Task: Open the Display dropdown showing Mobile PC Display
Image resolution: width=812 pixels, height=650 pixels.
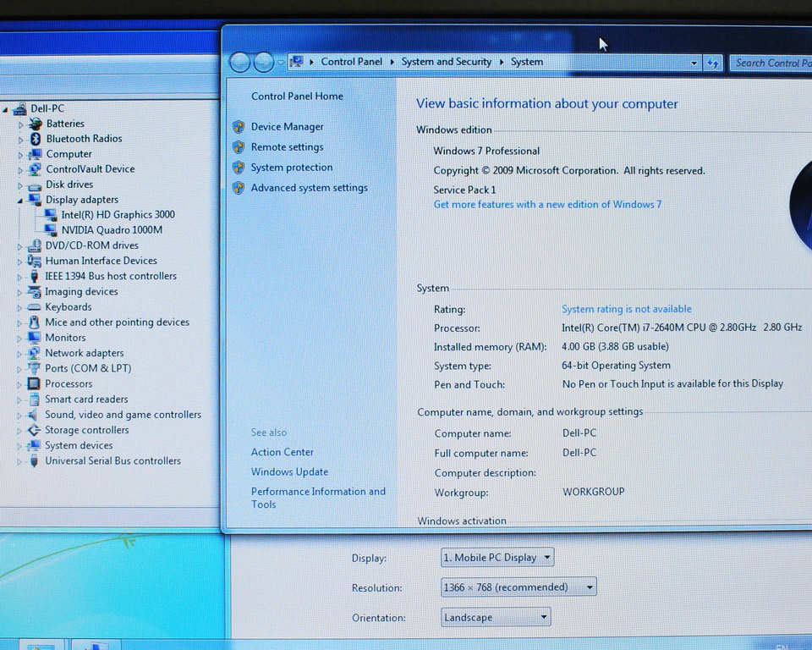Action: 497,557
